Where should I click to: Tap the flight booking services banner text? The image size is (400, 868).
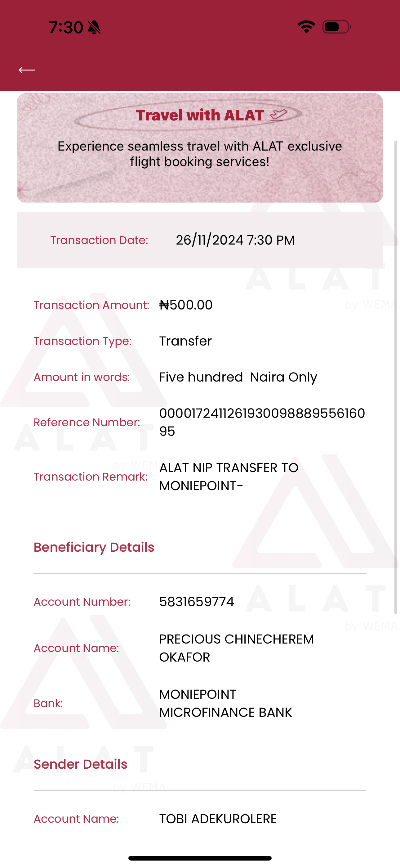[x=200, y=154]
